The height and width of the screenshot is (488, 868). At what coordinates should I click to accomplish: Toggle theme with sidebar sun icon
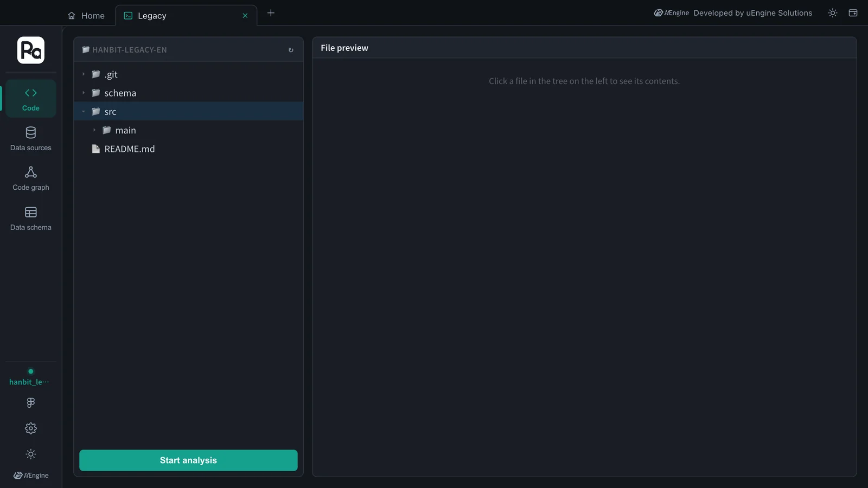pos(31,454)
